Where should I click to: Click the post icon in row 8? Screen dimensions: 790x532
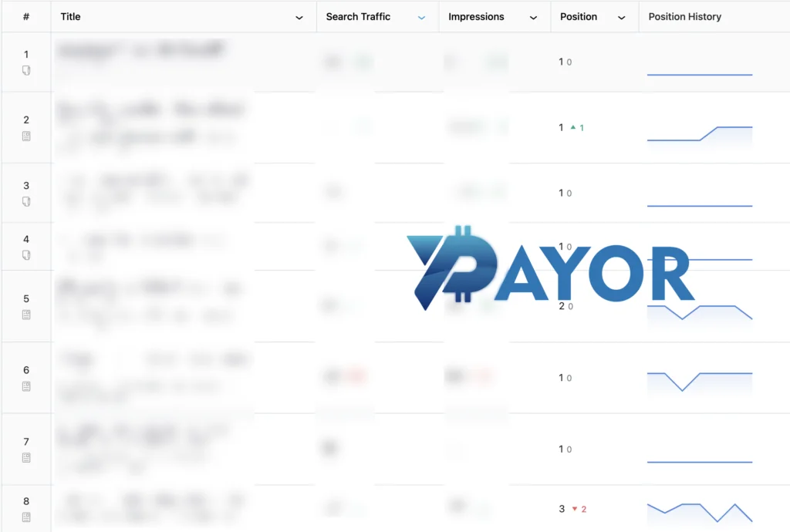[26, 517]
